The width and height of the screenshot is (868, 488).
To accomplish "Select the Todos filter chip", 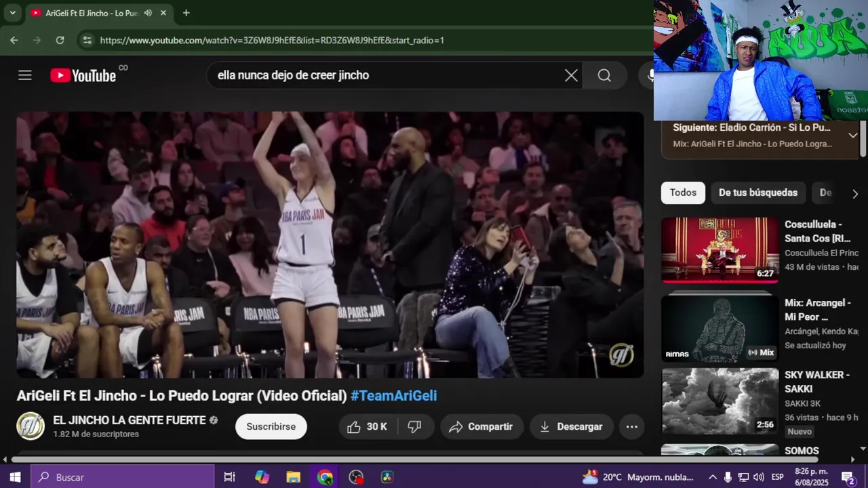I will point(683,192).
